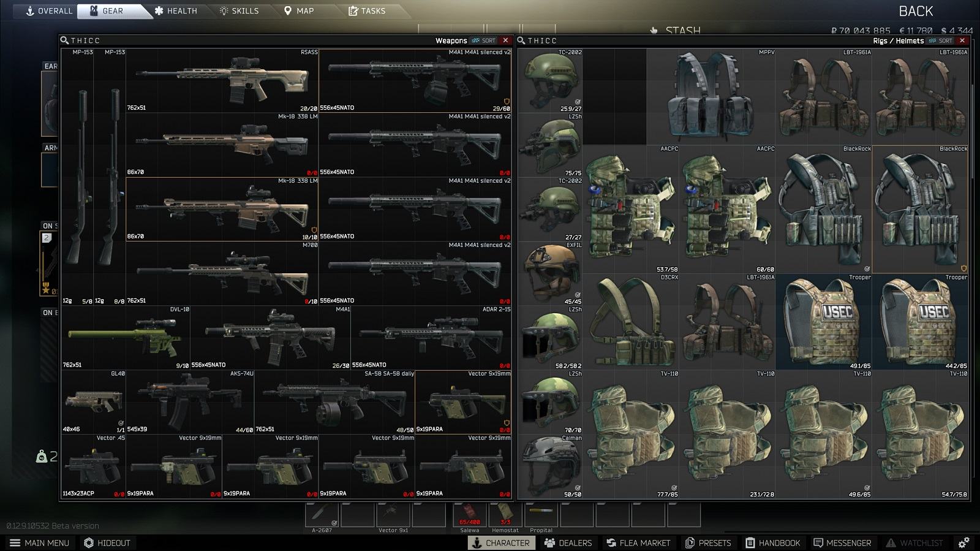
Task: Switch to the Map tab
Action: point(299,11)
